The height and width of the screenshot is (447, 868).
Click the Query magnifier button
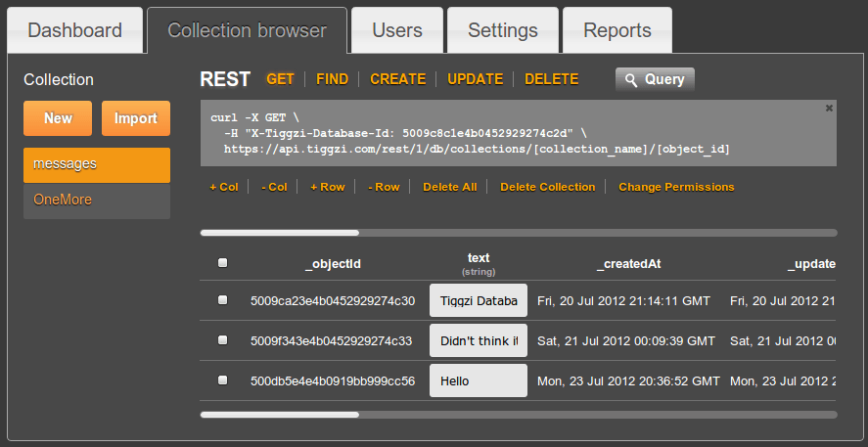pyautogui.click(x=655, y=79)
